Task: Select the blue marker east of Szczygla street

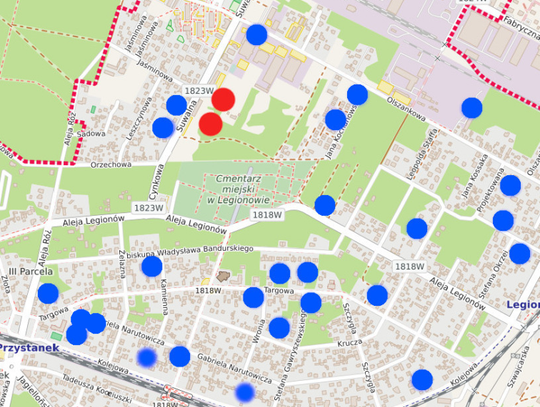Action: (377, 295)
